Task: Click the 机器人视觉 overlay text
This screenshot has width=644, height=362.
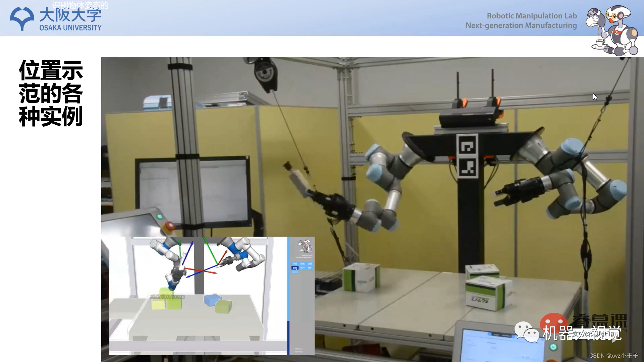Action: [x=582, y=333]
